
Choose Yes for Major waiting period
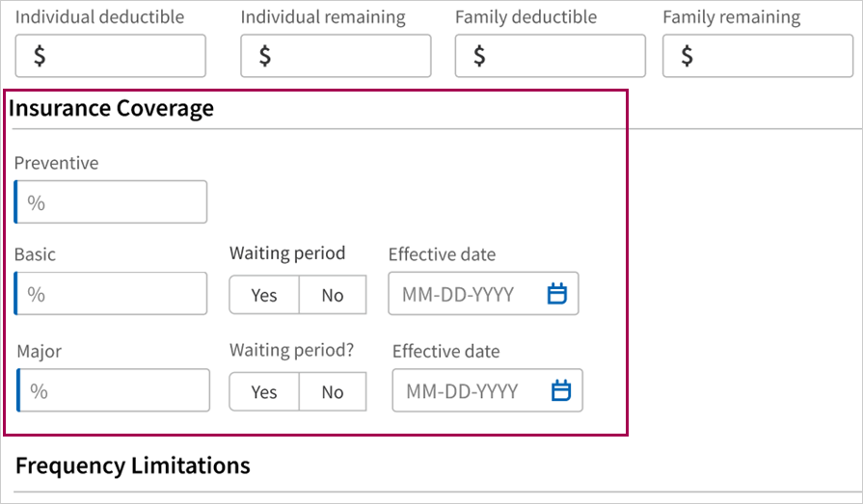264,392
